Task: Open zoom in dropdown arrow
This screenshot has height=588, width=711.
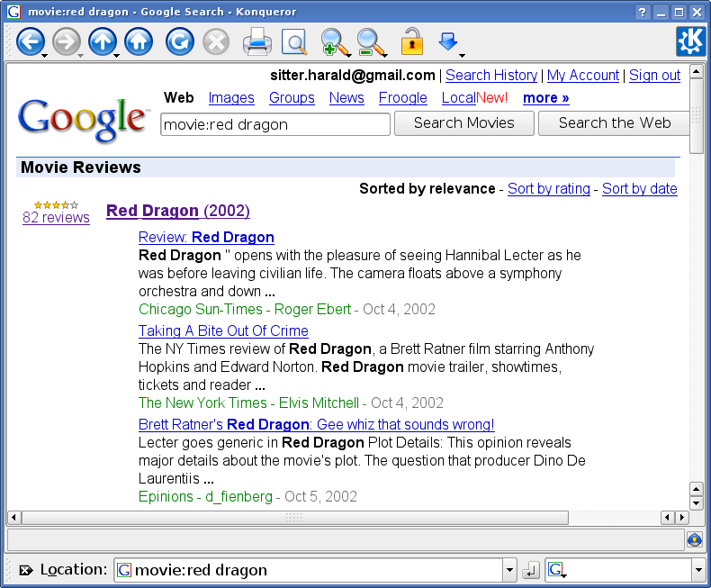Action: point(348,56)
